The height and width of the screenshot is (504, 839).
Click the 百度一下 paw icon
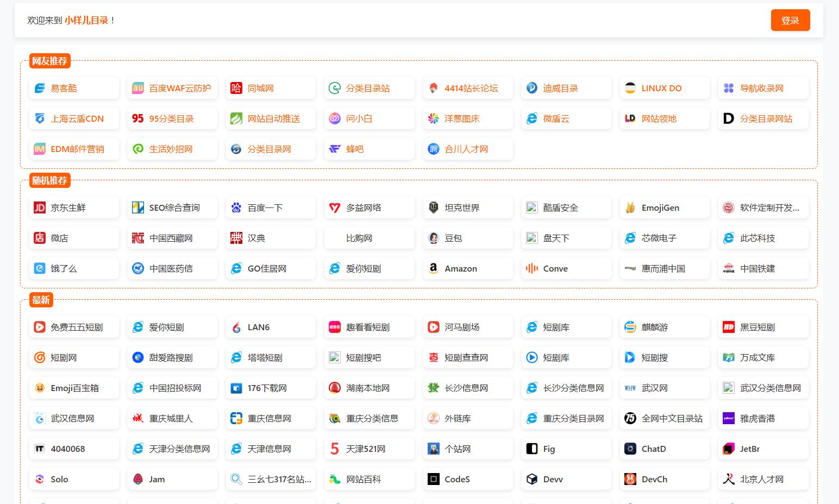(x=236, y=207)
